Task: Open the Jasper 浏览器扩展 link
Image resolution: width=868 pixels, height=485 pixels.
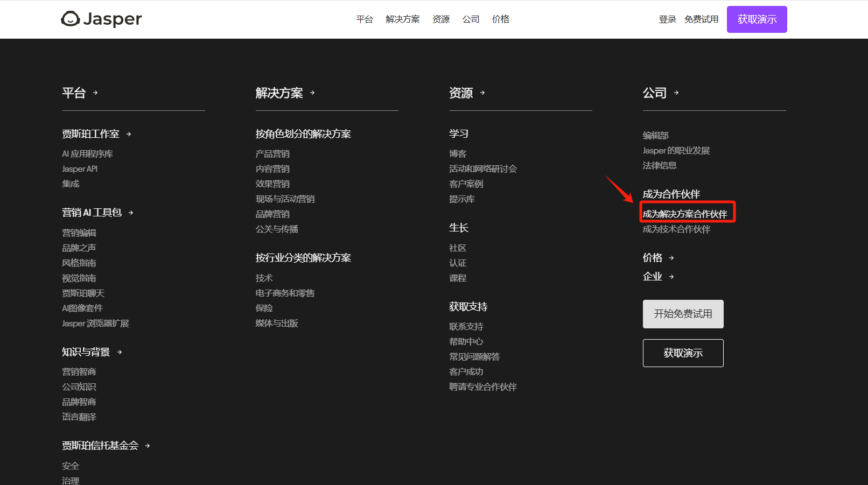Action: click(x=95, y=324)
